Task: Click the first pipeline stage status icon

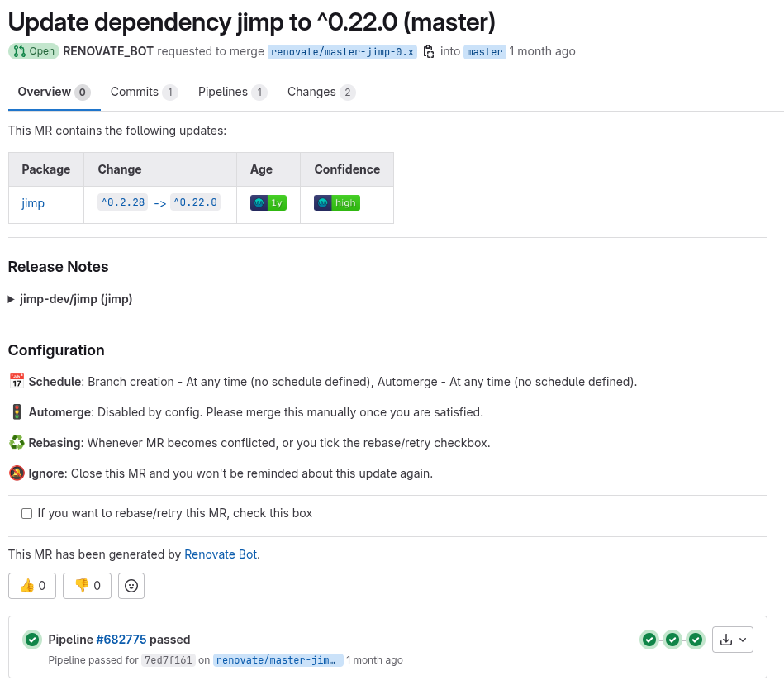Action: point(649,640)
